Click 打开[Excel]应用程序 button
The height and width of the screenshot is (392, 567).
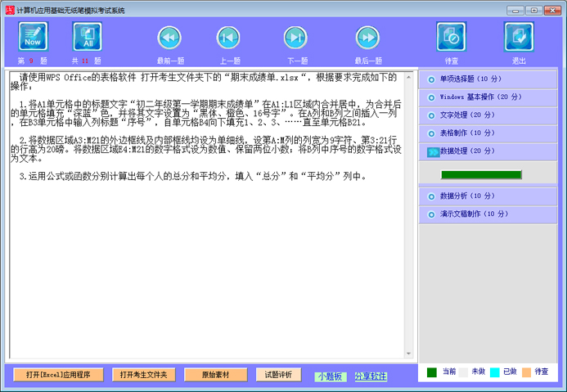[58, 375]
